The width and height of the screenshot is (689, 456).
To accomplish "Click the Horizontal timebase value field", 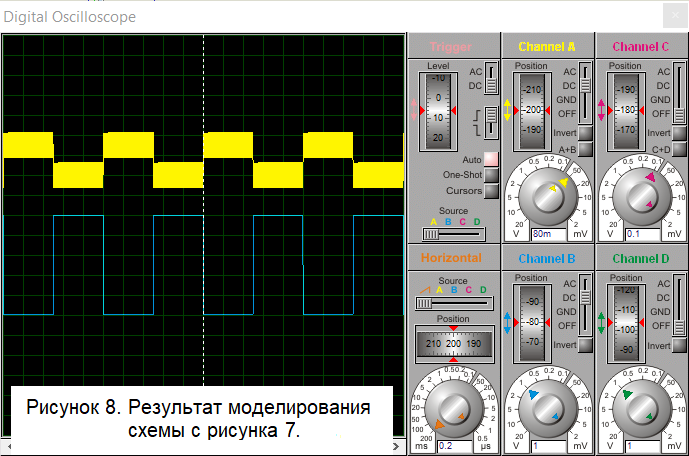I will pos(453,446).
